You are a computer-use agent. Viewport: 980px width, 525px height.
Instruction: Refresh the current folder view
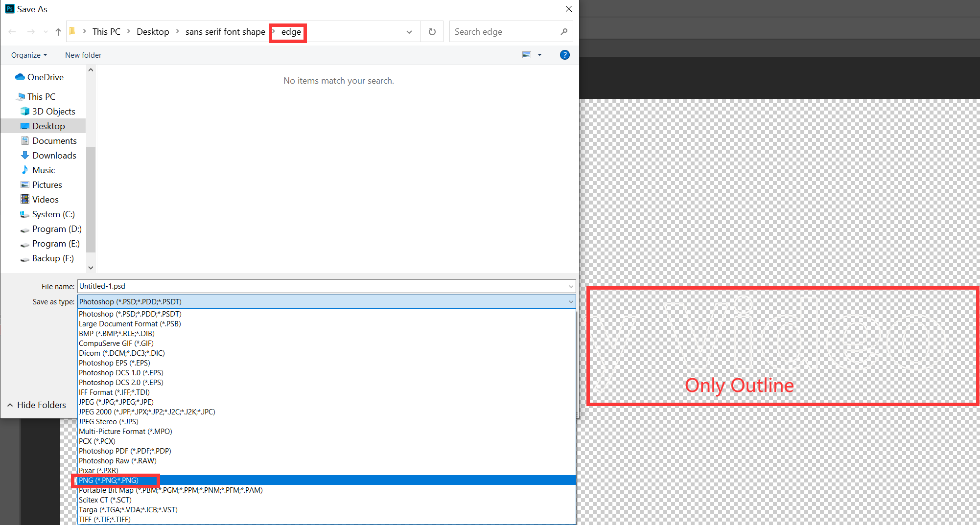(x=432, y=32)
